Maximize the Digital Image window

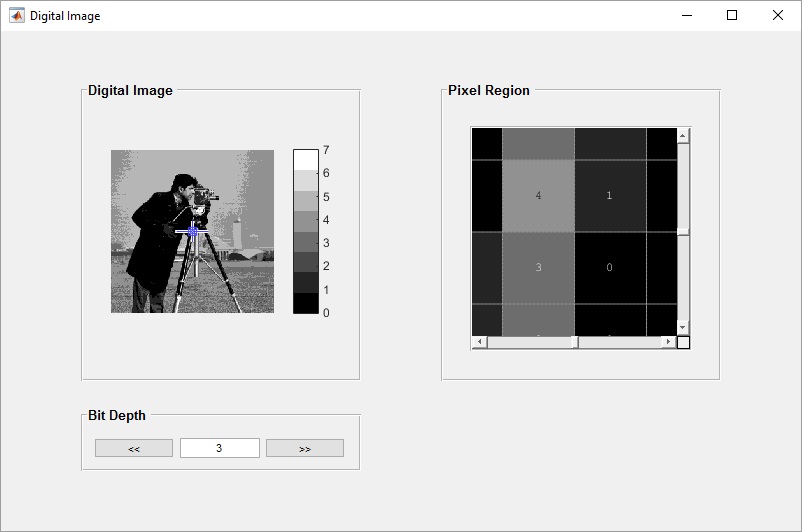(x=732, y=15)
